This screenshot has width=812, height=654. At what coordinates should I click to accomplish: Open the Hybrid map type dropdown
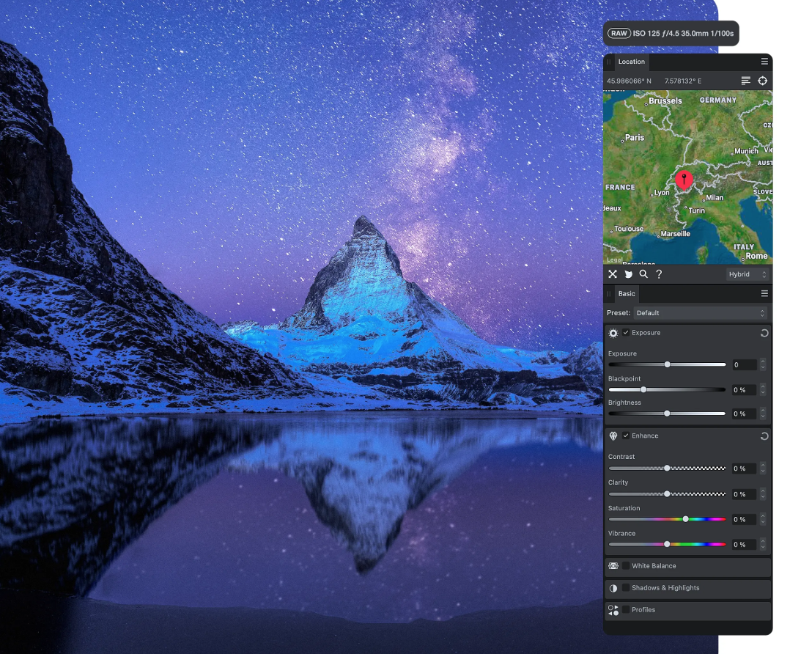(x=748, y=274)
